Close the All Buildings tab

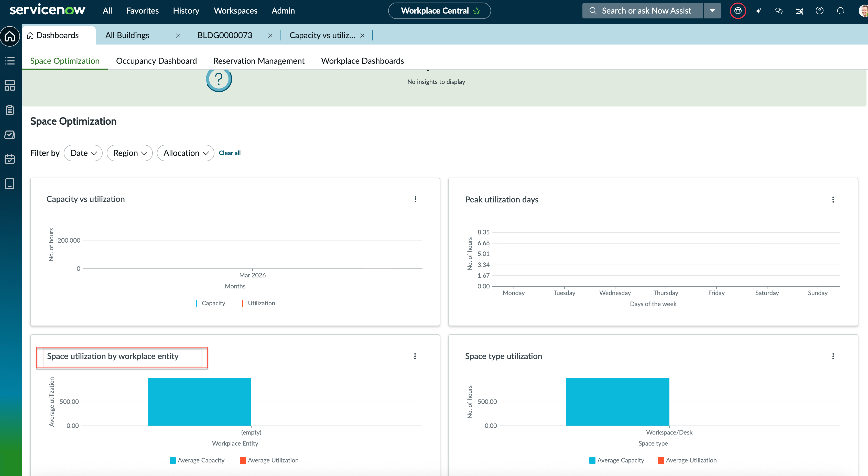pyautogui.click(x=178, y=35)
